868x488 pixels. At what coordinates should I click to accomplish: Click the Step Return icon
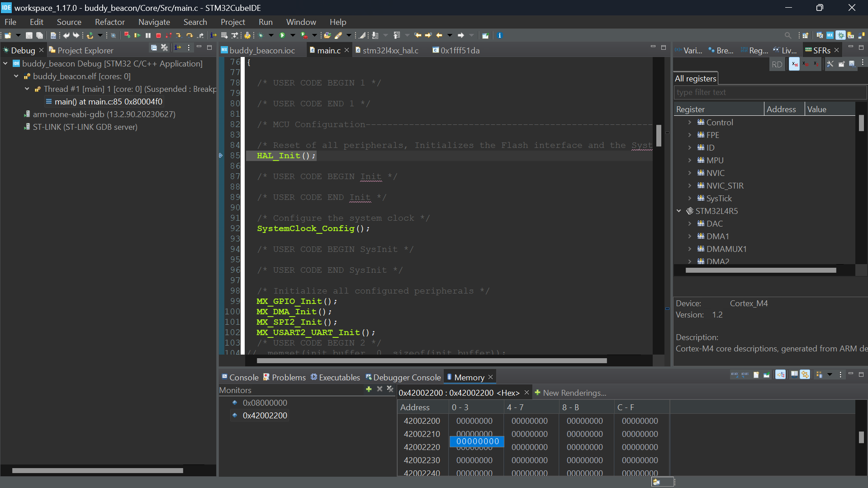click(200, 35)
